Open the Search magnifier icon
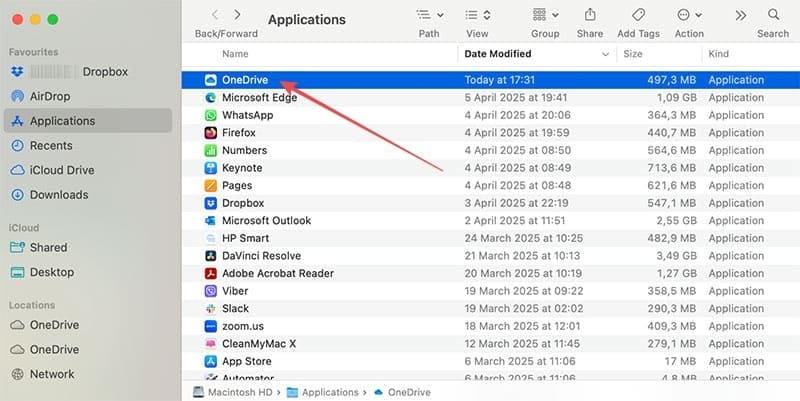The width and height of the screenshot is (800, 401). pos(773,15)
